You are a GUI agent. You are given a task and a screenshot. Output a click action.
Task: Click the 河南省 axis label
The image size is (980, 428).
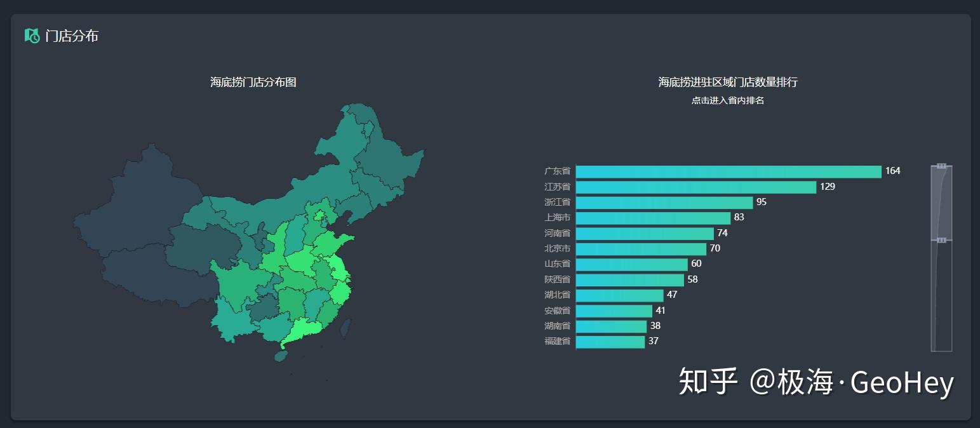(557, 233)
